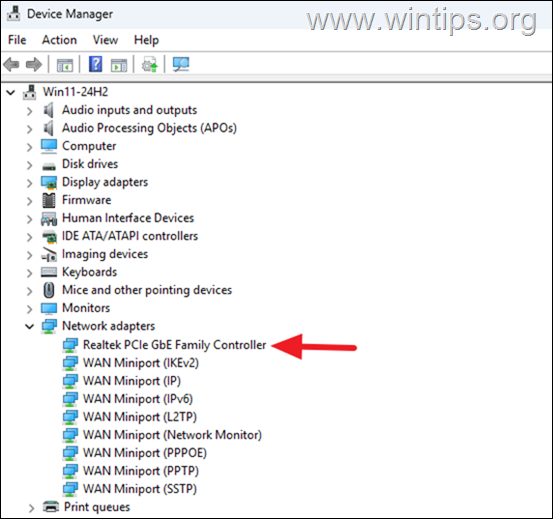Select the Network adapters label
The width and height of the screenshot is (553, 519).
coord(108,326)
